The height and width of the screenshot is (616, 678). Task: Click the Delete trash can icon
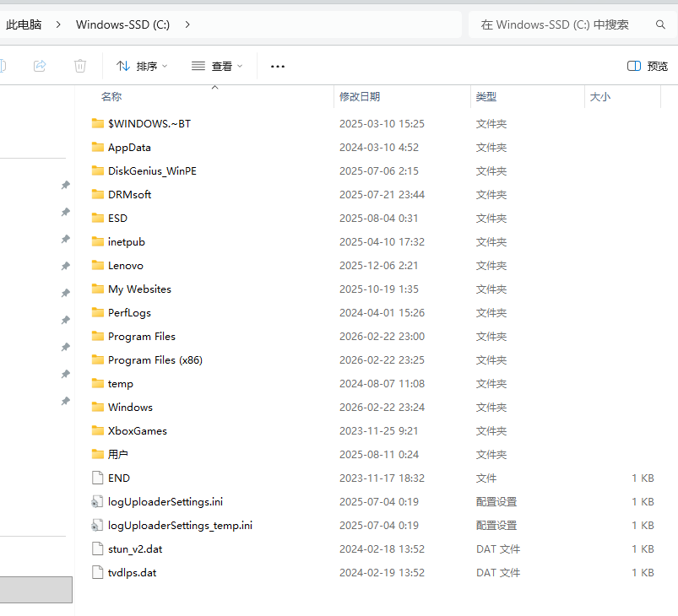pos(80,66)
